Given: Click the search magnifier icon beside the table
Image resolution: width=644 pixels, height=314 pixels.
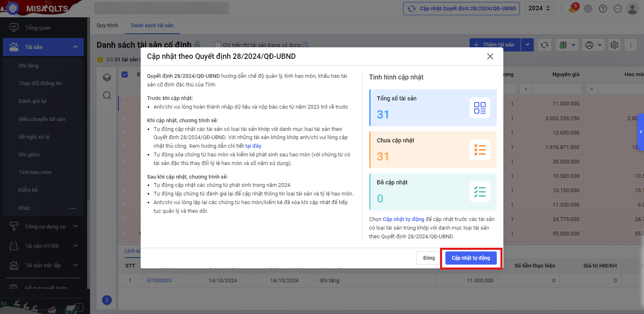Looking at the screenshot, I should [x=107, y=95].
